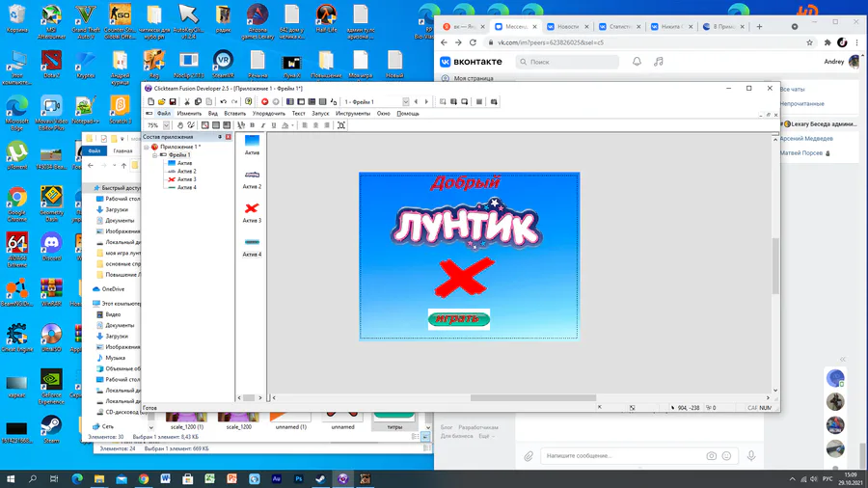This screenshot has width=868, height=488.
Task: Select the hand pan tool icon
Action: [x=180, y=125]
